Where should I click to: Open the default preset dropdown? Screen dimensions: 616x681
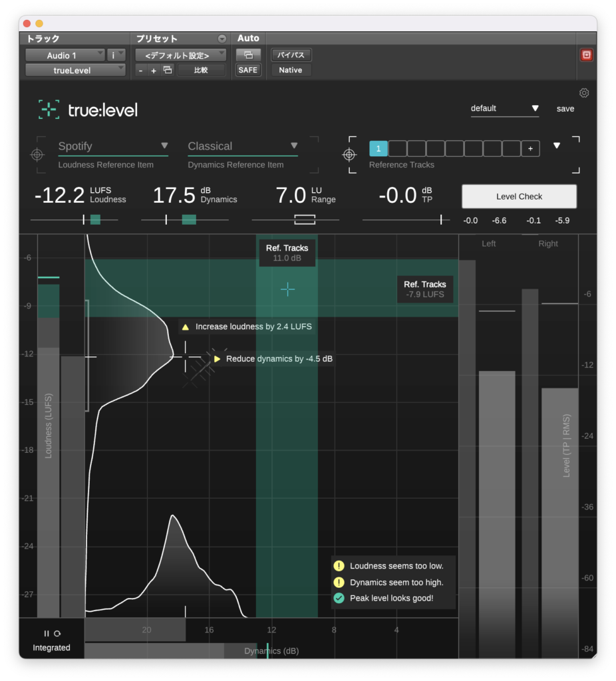[x=505, y=108]
